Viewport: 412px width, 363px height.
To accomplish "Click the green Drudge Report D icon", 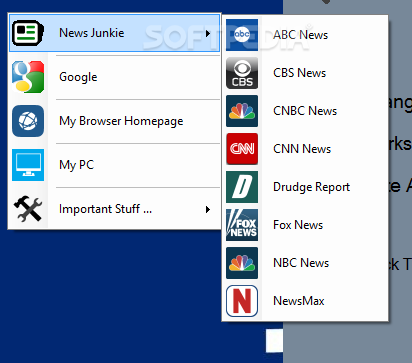I will coord(242,187).
